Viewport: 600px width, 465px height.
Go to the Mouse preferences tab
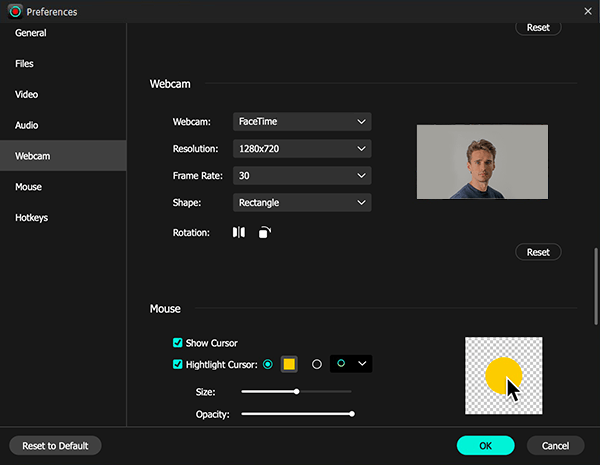(x=63, y=187)
